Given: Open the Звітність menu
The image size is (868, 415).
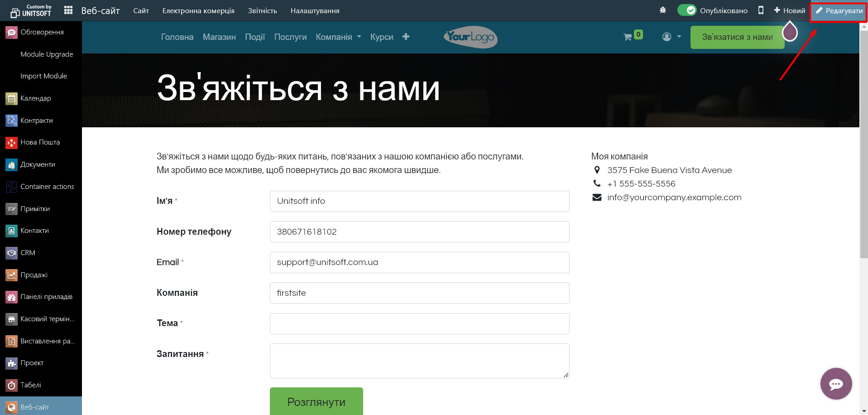Looking at the screenshot, I should pos(262,10).
